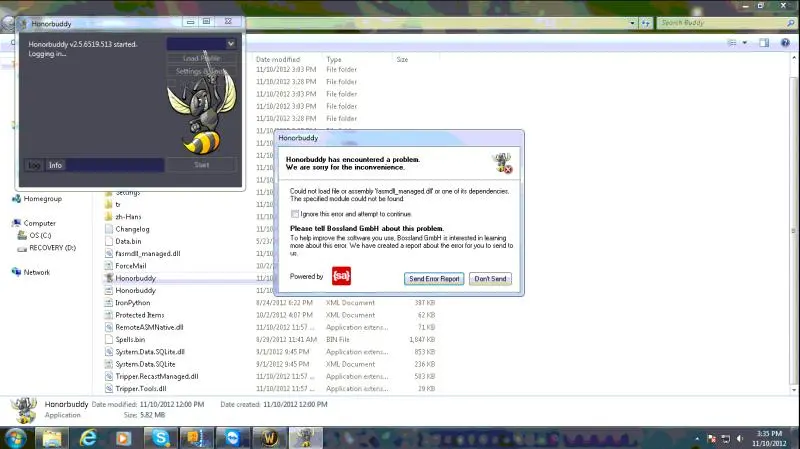Open the view options dropdown arrow
The image size is (800, 449).
coord(744,43)
